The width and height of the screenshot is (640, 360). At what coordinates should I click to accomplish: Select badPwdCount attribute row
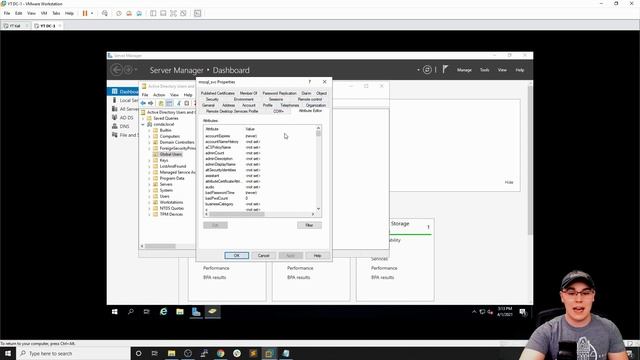coord(260,198)
